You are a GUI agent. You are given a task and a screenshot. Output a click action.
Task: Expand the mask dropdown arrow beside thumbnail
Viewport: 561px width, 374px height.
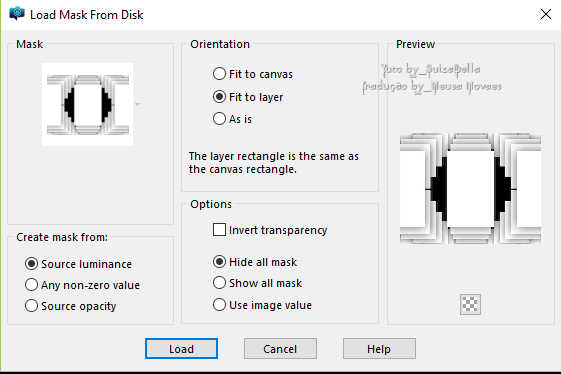[x=138, y=104]
